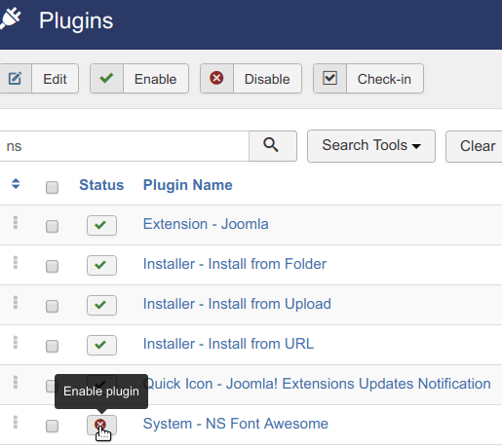Select the NS Font Awesome row checkbox
This screenshot has width=502, height=448.
tap(52, 426)
